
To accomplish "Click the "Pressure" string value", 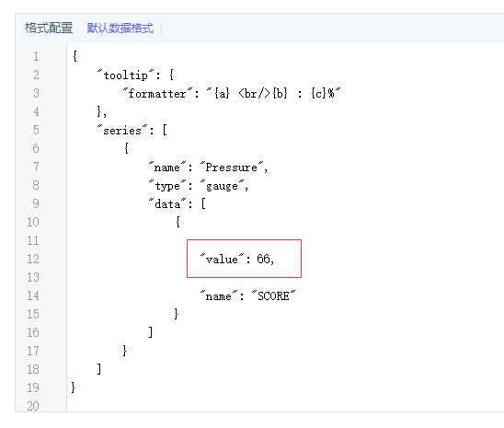I will 232,168.
